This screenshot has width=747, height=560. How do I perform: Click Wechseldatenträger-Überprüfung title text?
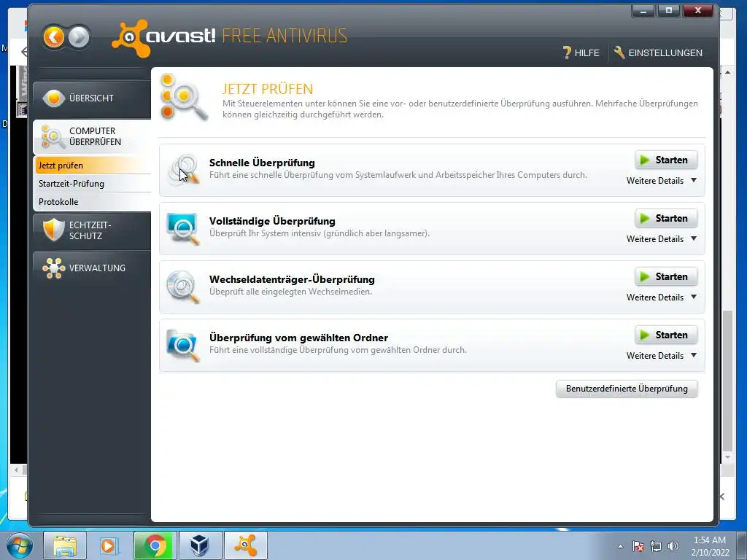(x=292, y=279)
